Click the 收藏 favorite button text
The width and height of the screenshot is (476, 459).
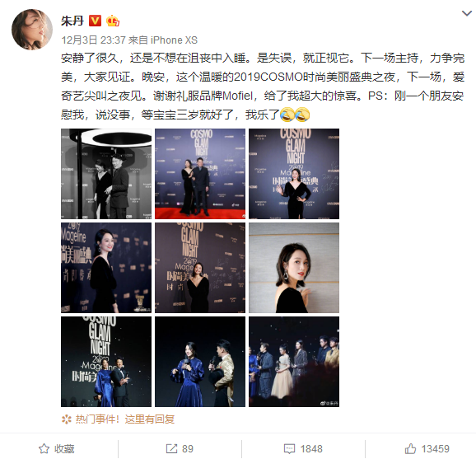(x=64, y=448)
